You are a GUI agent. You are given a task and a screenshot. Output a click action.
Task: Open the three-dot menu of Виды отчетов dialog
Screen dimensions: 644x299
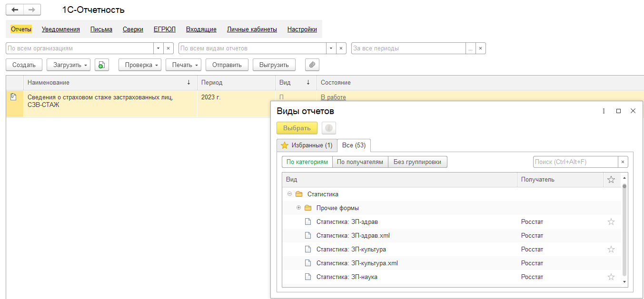(604, 111)
